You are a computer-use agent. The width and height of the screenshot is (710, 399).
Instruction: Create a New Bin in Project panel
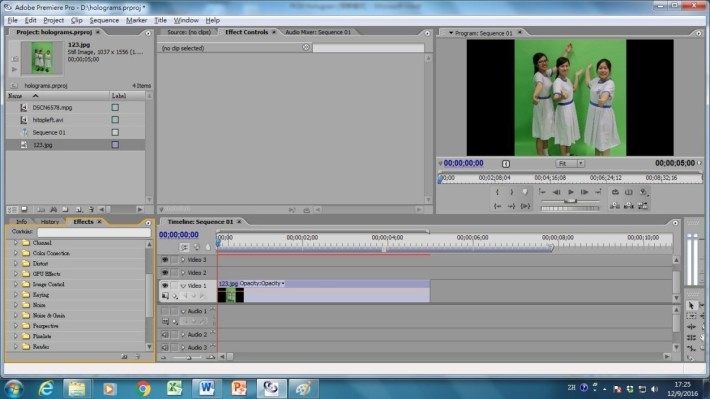point(66,210)
